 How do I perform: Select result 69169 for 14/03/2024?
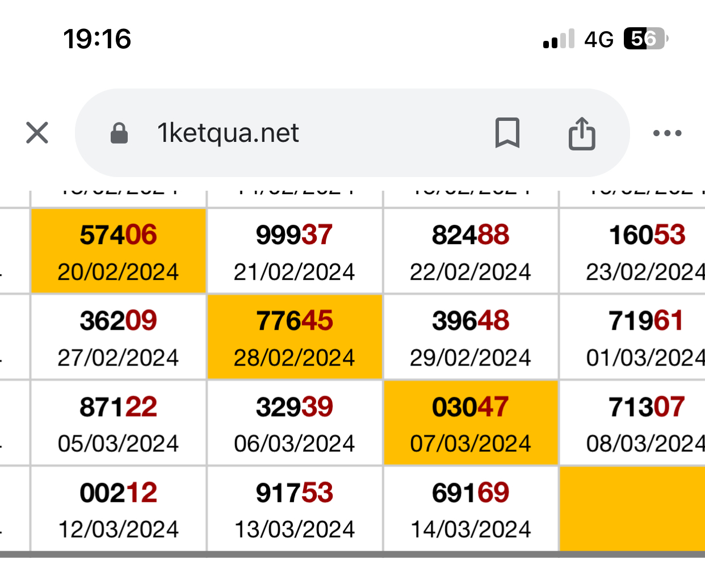[471, 509]
